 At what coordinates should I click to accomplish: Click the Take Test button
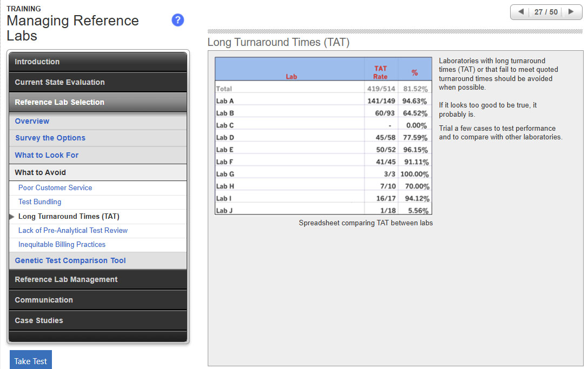coord(31,361)
